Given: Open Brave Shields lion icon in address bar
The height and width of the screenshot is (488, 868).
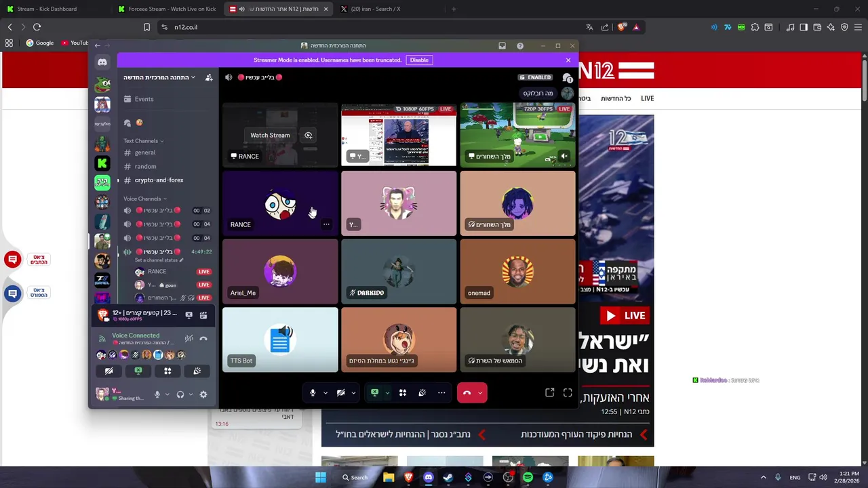Looking at the screenshot, I should tap(621, 27).
